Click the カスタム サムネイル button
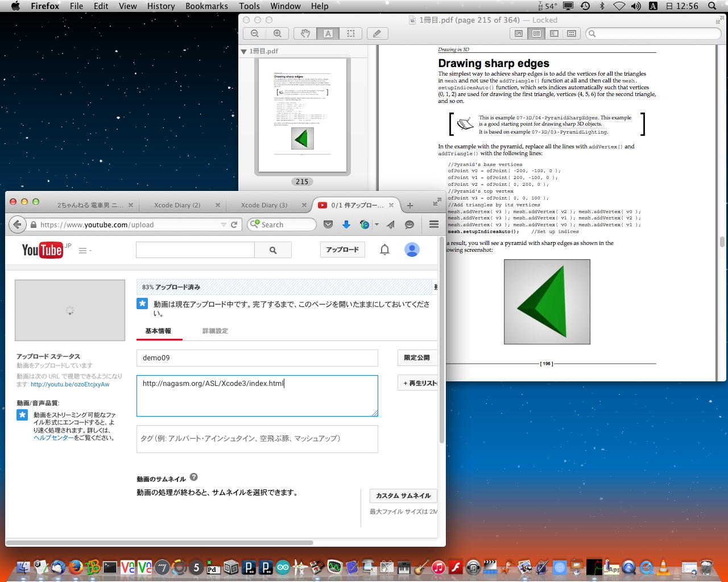 click(403, 496)
